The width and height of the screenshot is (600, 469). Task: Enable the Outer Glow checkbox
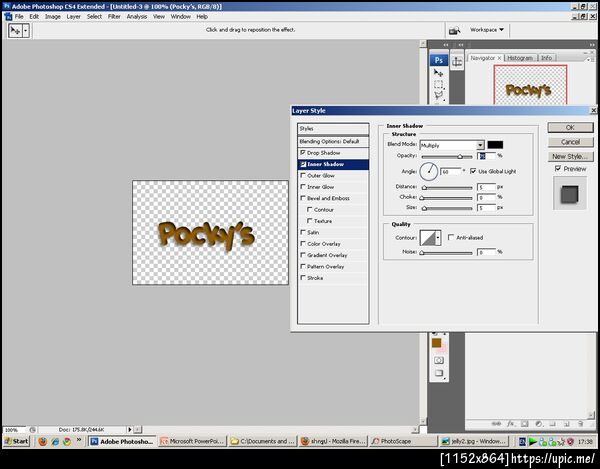(x=303, y=175)
